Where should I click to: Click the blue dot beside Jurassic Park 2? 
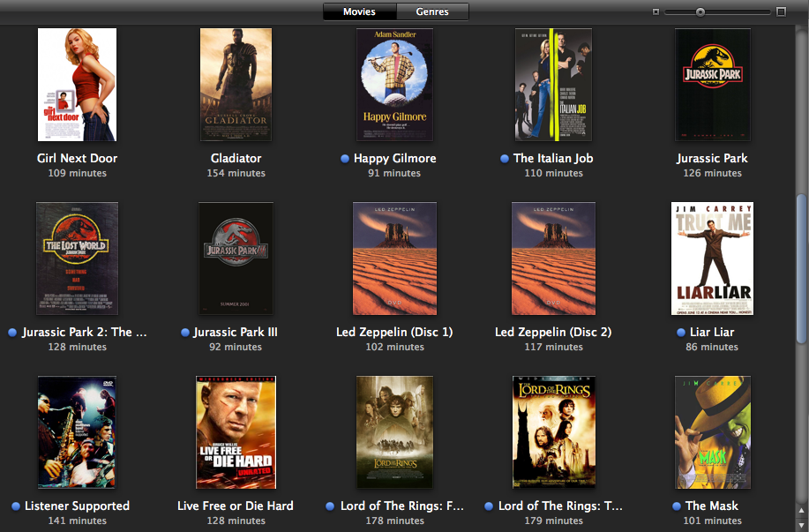point(12,333)
